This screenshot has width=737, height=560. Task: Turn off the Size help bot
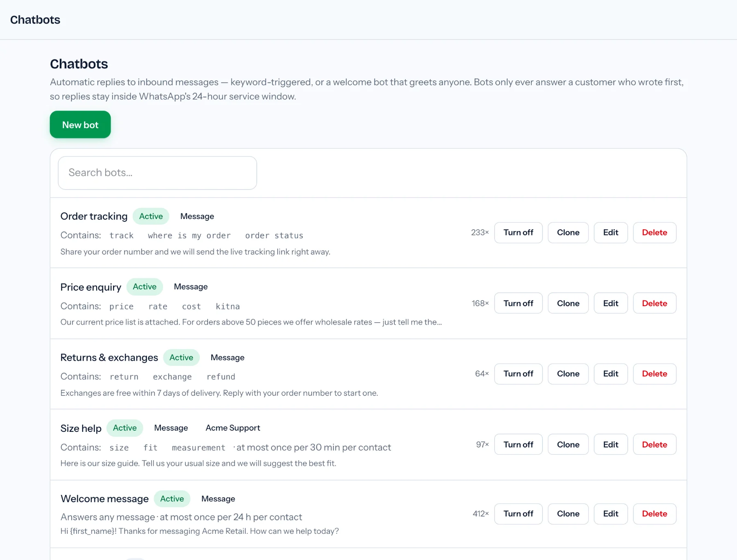[x=518, y=445]
